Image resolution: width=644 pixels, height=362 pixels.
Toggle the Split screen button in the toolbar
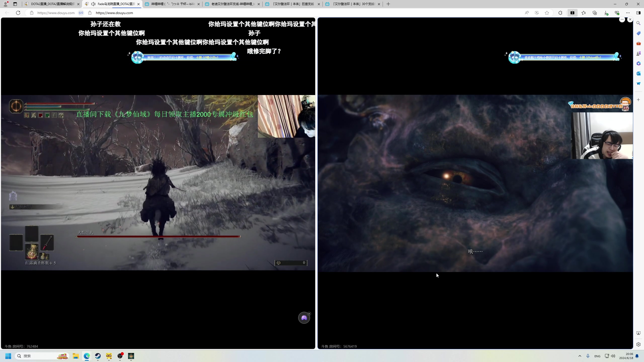572,13
